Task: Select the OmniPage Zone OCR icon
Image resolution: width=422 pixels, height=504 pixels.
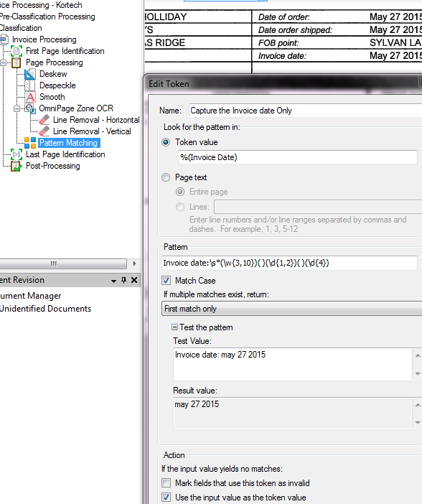Action: click(x=31, y=108)
